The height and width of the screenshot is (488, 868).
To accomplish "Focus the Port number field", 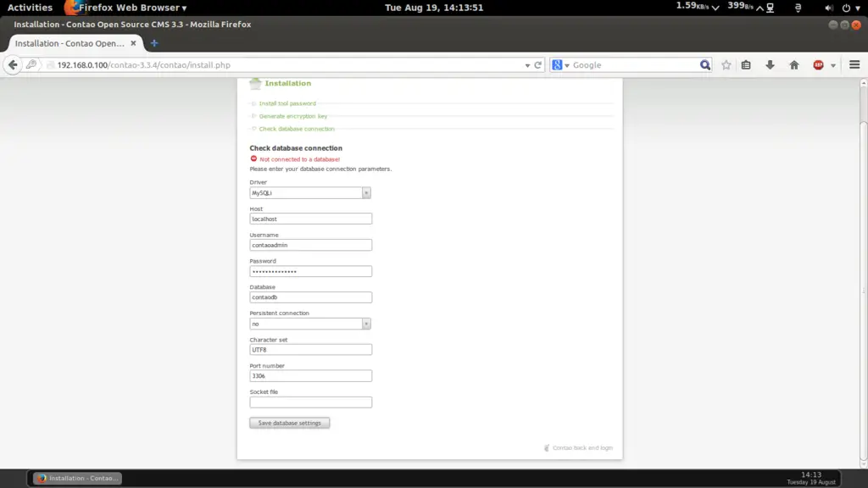I will 310,375.
